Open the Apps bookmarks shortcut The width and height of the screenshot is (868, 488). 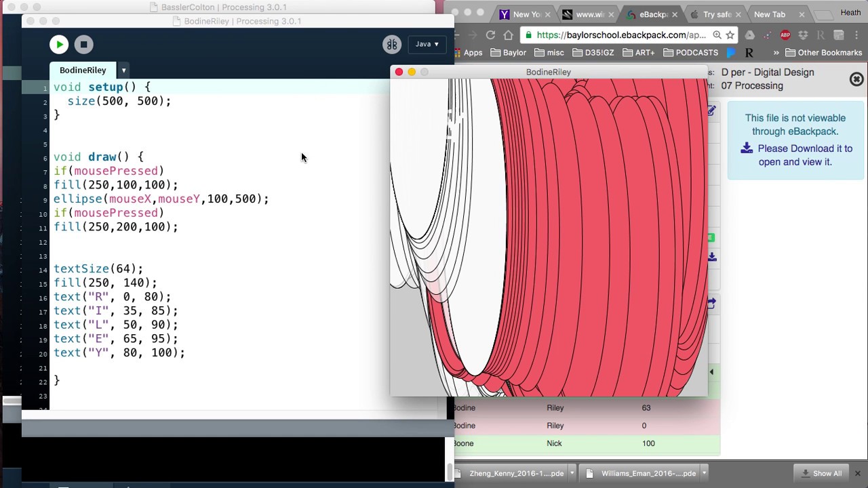(468, 53)
